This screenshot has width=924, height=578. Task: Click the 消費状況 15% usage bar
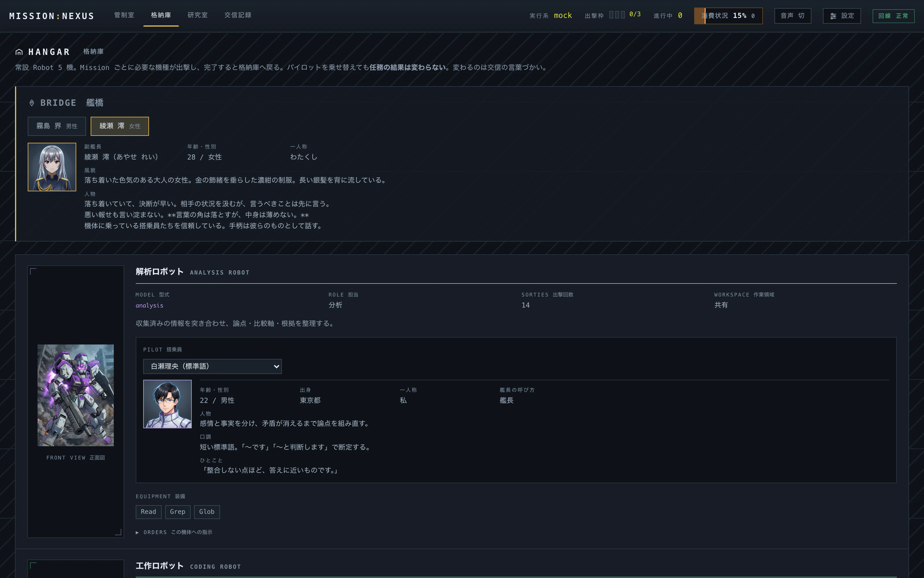(728, 16)
